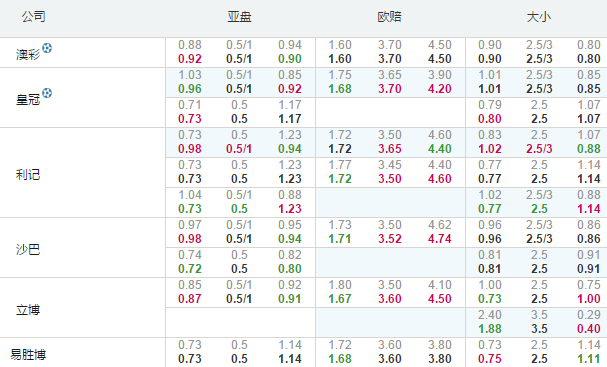Click the soccer ball icon beside 皇冠
Viewport: 607px width, 367px height.
pyautogui.click(x=47, y=93)
